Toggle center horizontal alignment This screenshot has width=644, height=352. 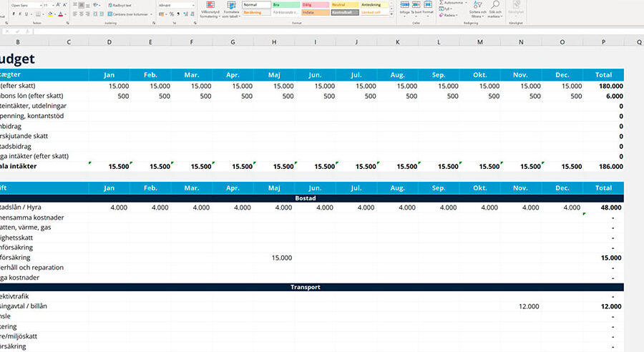(82, 14)
